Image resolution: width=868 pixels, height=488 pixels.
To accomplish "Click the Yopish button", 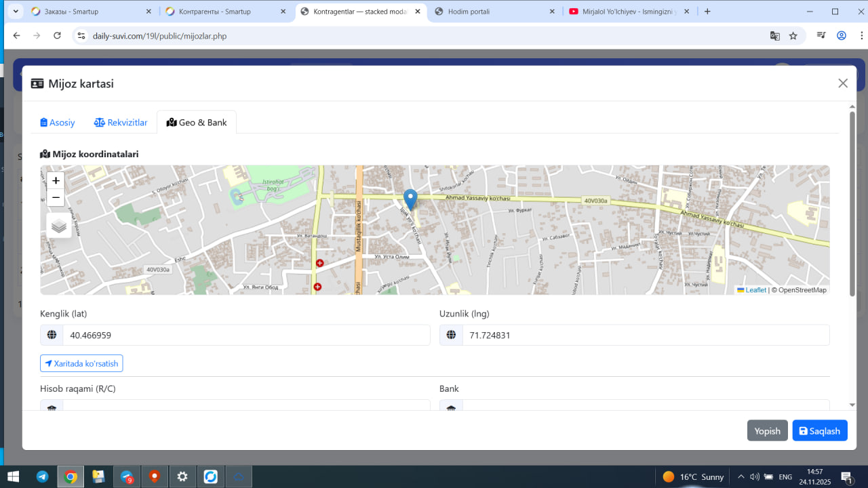I will (768, 431).
